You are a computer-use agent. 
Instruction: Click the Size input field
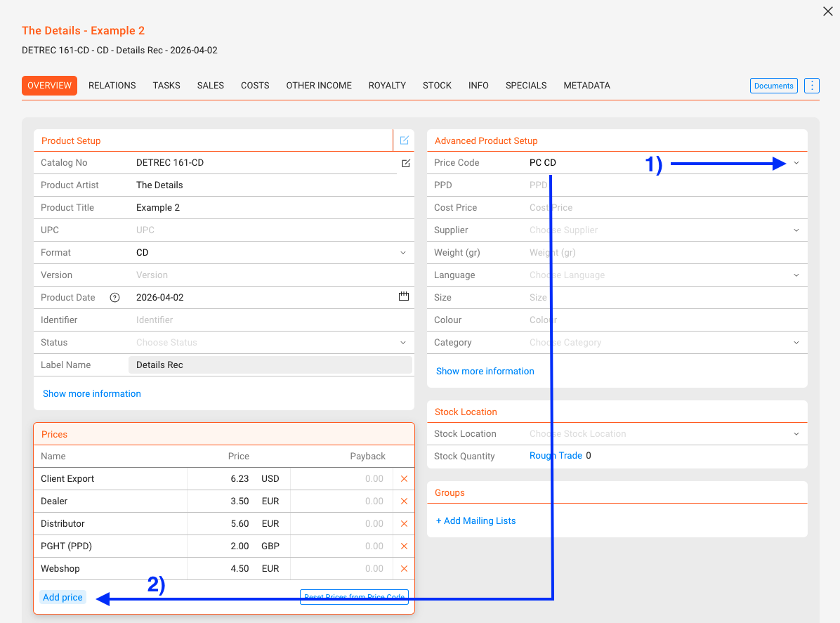click(665, 298)
